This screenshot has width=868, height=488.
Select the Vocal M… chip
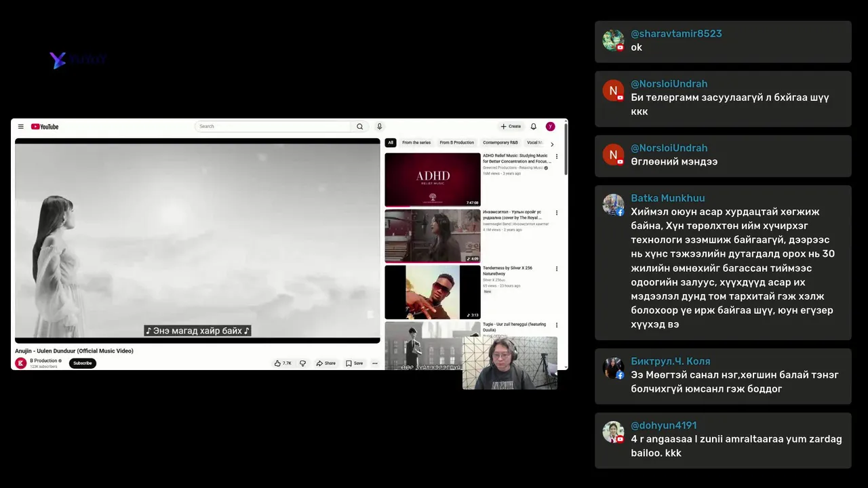tap(535, 143)
